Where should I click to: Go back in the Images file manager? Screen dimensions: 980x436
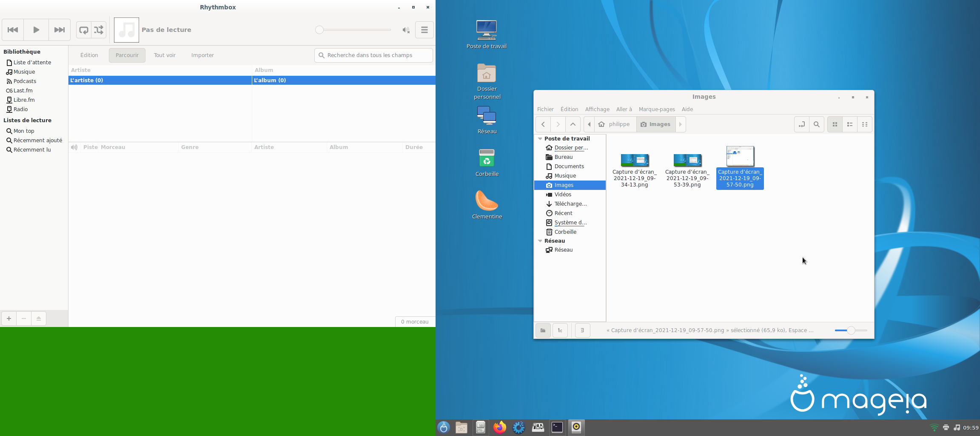pyautogui.click(x=543, y=124)
